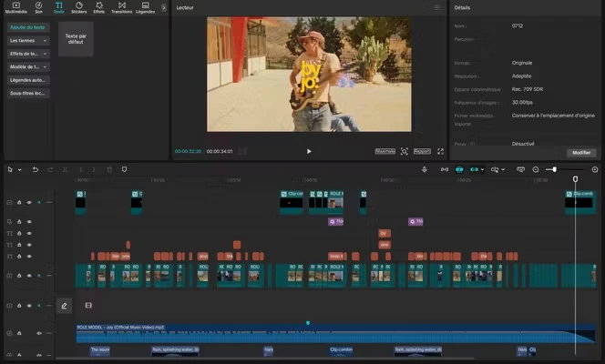
Task: Click Ajouter du texte in the sidebar
Action: [27, 27]
